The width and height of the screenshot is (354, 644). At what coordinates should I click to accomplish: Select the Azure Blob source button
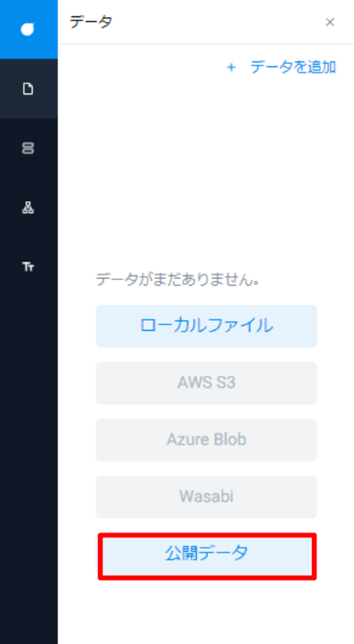tap(206, 440)
